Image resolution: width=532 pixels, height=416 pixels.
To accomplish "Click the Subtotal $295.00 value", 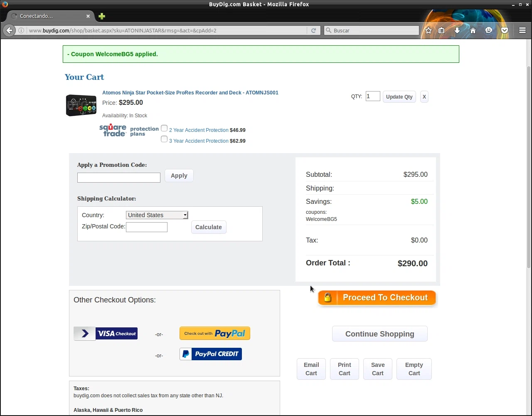I will (x=415, y=175).
